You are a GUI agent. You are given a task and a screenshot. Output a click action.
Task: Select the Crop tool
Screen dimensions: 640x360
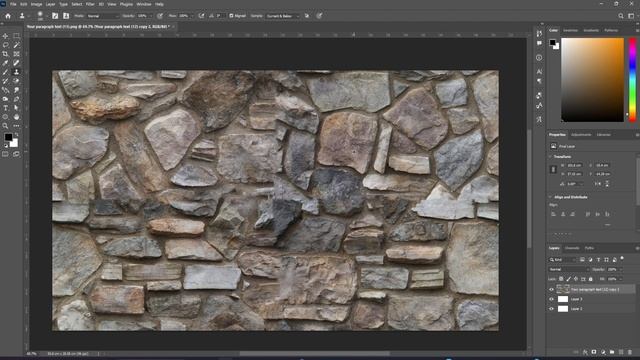click(5, 54)
